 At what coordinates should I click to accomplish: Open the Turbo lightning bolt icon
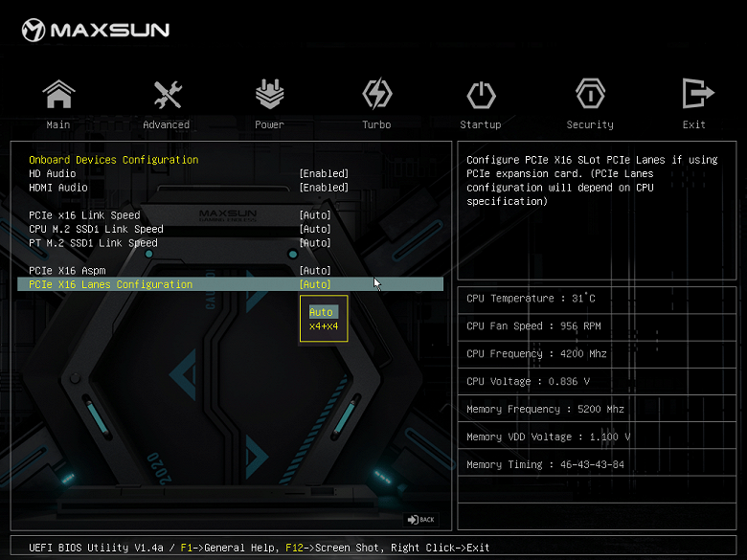376,95
